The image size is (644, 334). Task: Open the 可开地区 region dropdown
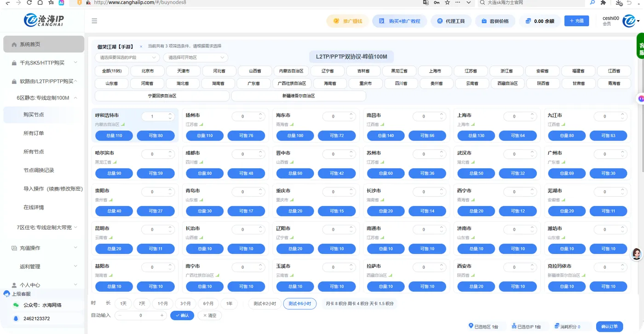(x=195, y=57)
